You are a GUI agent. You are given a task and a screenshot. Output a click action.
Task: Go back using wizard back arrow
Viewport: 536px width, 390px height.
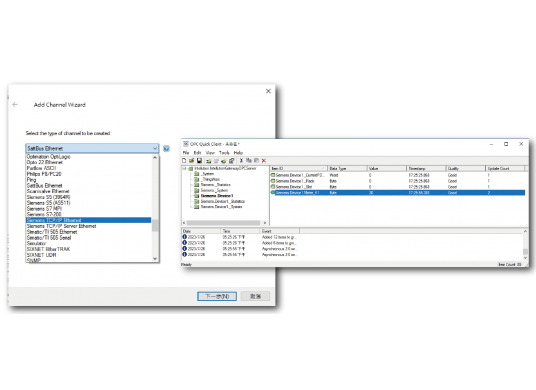click(x=15, y=105)
